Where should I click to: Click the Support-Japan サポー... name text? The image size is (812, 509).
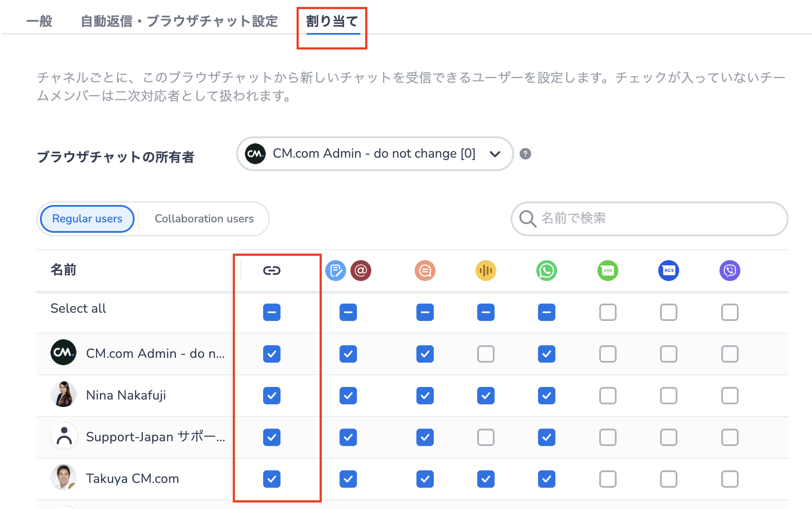[x=155, y=437]
